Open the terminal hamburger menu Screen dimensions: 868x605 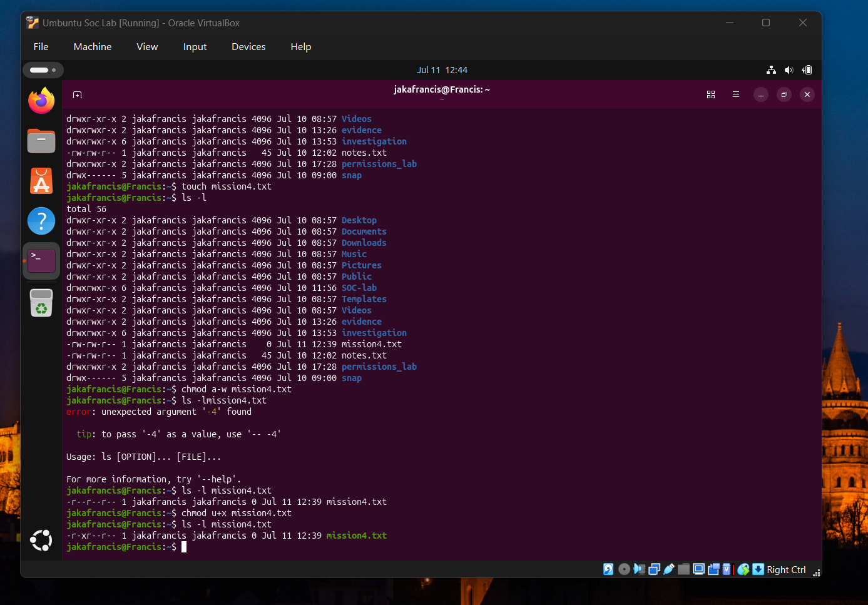[736, 94]
